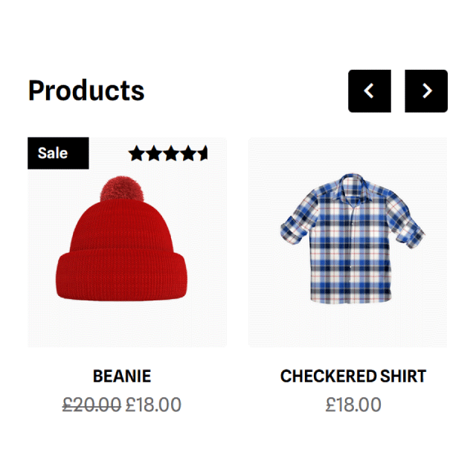
Task: Click the checkered shirt's £18.00 price
Action: coord(353,405)
